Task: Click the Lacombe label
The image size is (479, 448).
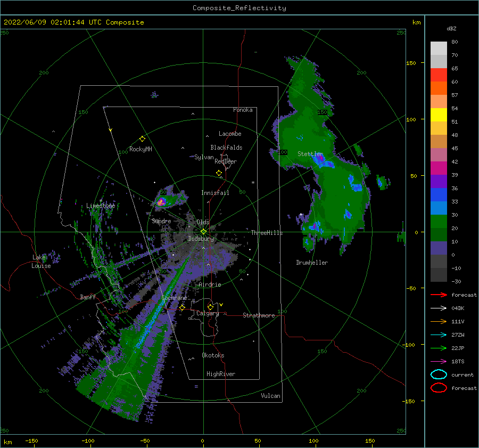Action: click(230, 134)
